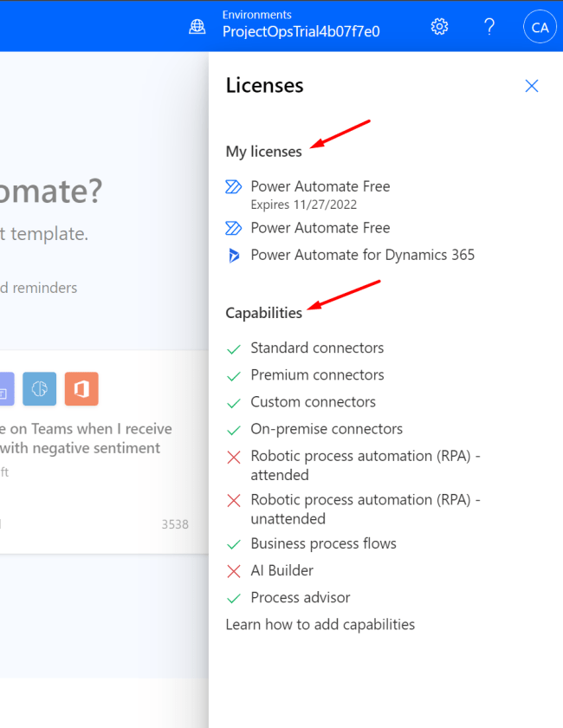This screenshot has height=728, width=563.
Task: Click the AI Builder brain icon on the template card
Action: coord(39,389)
